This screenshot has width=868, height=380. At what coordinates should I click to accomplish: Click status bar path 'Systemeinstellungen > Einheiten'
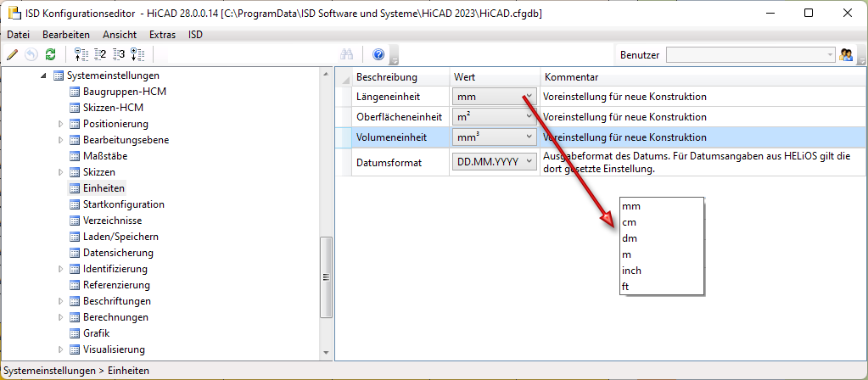(76, 371)
